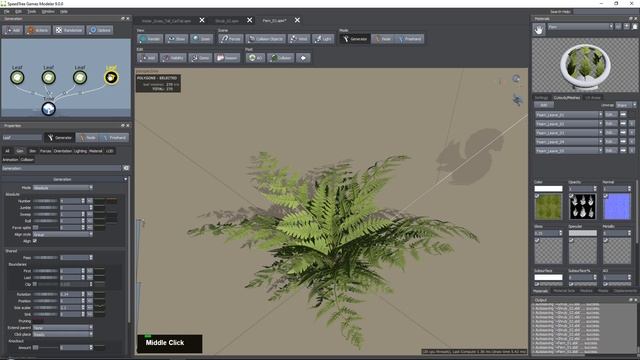Click the Show view button
The image size is (640, 360).
pos(176,39)
